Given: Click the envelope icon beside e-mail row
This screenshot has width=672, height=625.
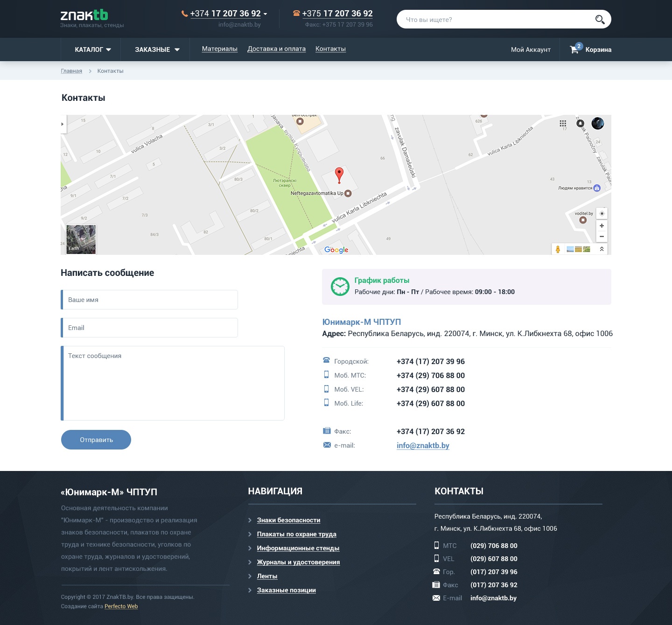Looking at the screenshot, I should (327, 445).
